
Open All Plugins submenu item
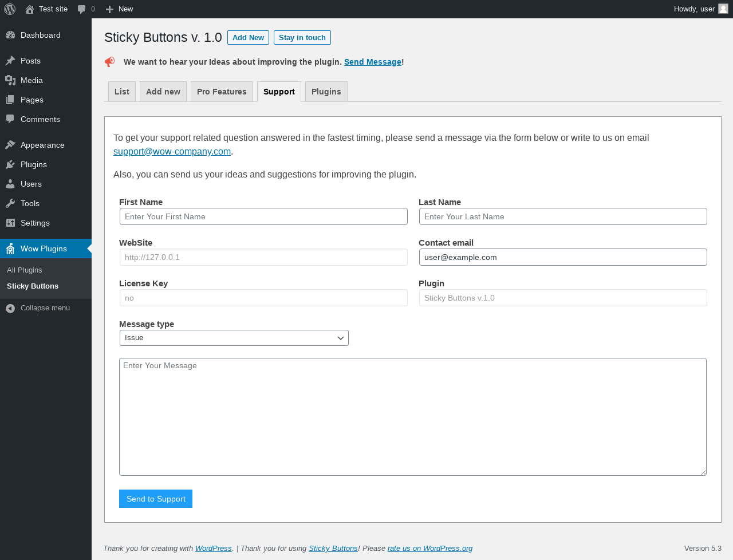click(25, 270)
